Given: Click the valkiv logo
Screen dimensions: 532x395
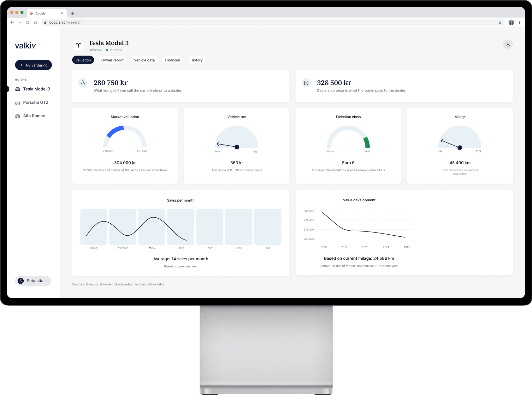Looking at the screenshot, I should (26, 46).
